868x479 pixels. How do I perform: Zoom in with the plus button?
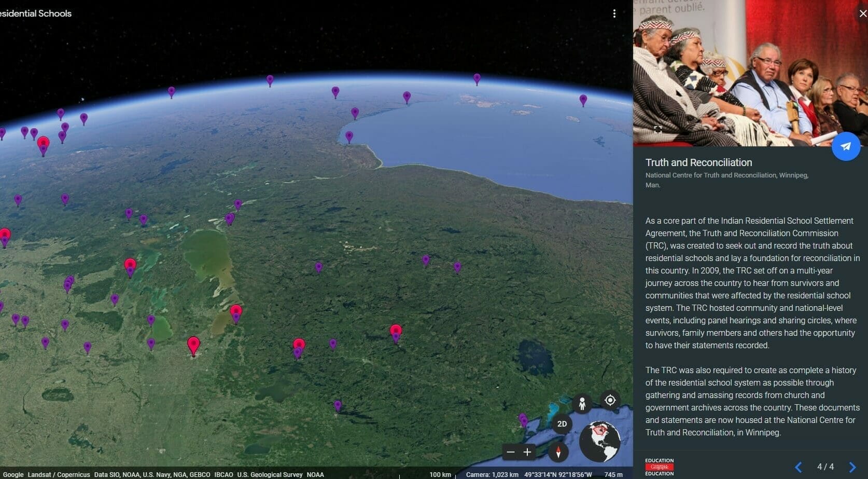click(527, 452)
